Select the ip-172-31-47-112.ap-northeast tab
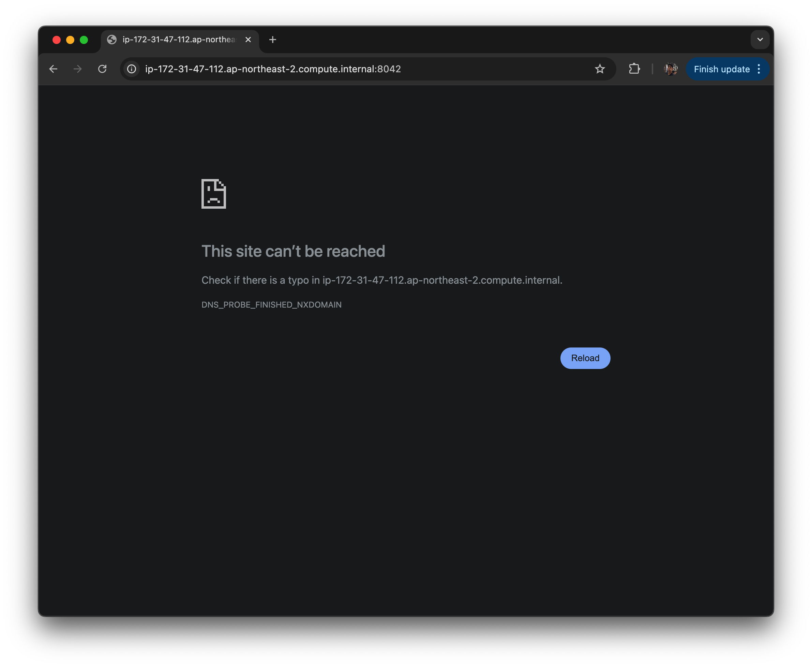 (x=179, y=40)
